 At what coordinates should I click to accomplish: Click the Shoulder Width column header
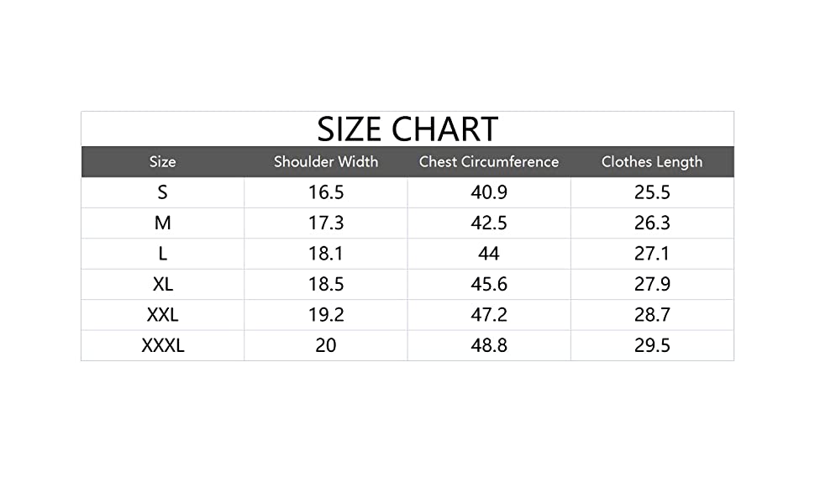(x=326, y=161)
